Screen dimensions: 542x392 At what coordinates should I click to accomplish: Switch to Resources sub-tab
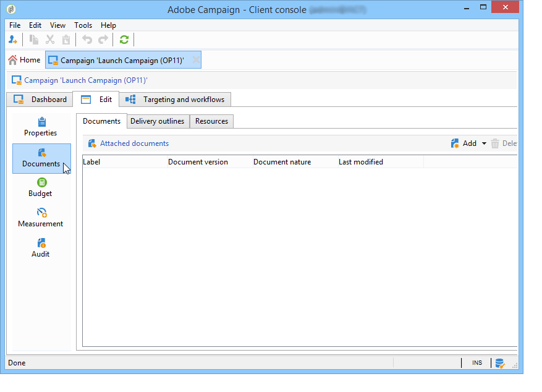tap(211, 121)
